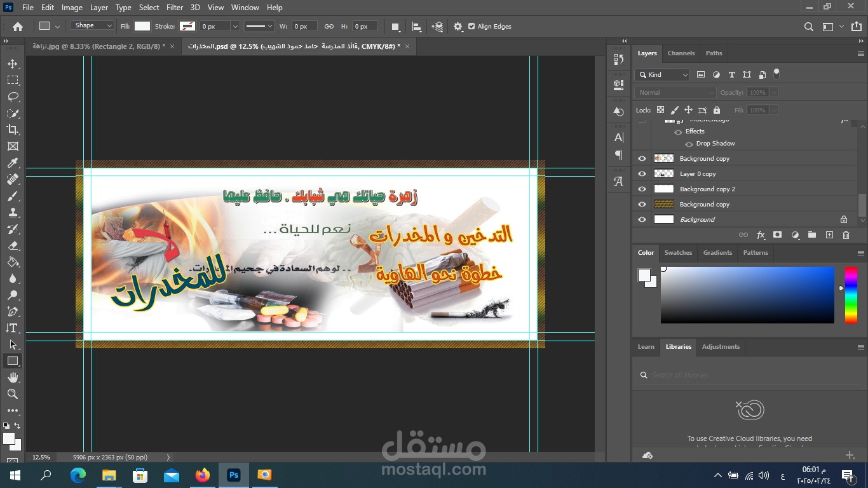Image resolution: width=868 pixels, height=488 pixels.
Task: Create a new group with folder icon
Action: click(812, 235)
